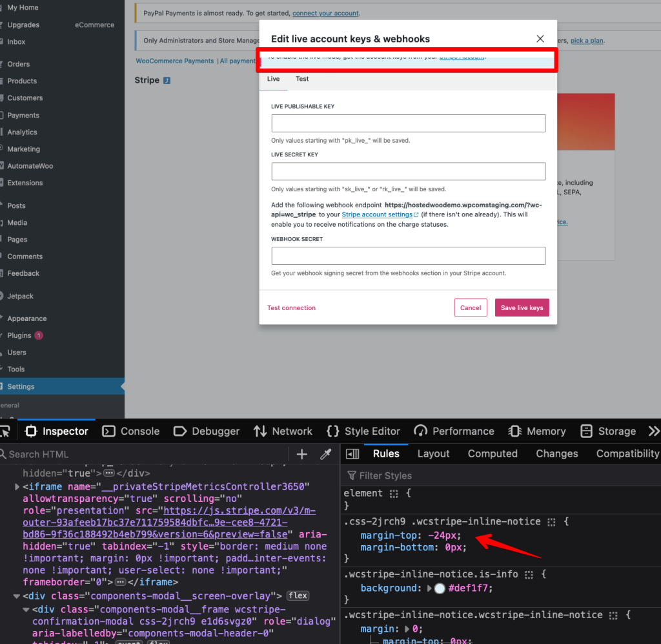The width and height of the screenshot is (661, 644).
Task: Click the Live Publishable Key input field
Action: [408, 123]
